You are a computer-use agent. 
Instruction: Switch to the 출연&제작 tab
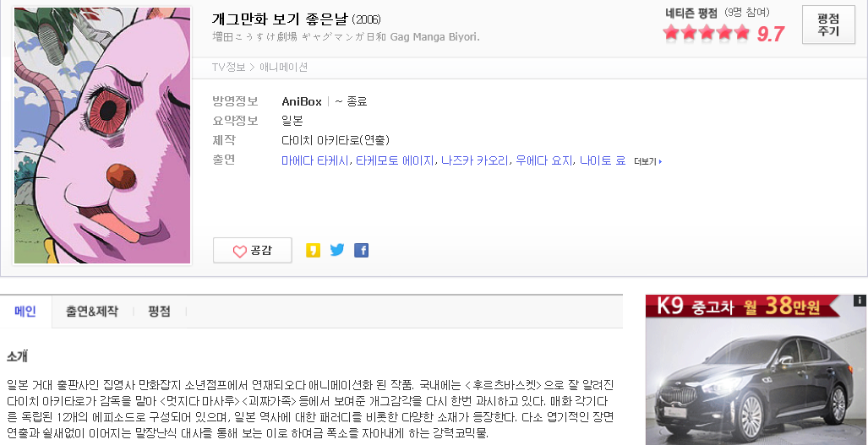click(x=92, y=312)
